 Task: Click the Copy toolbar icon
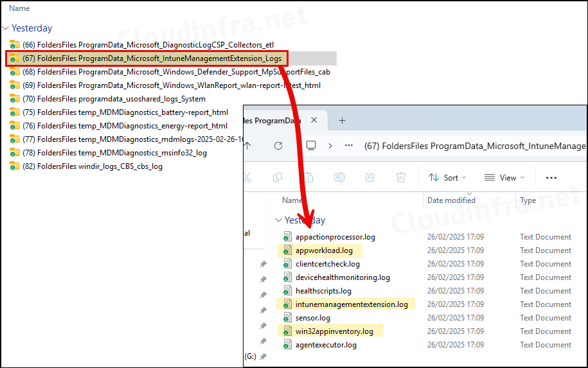[278, 177]
